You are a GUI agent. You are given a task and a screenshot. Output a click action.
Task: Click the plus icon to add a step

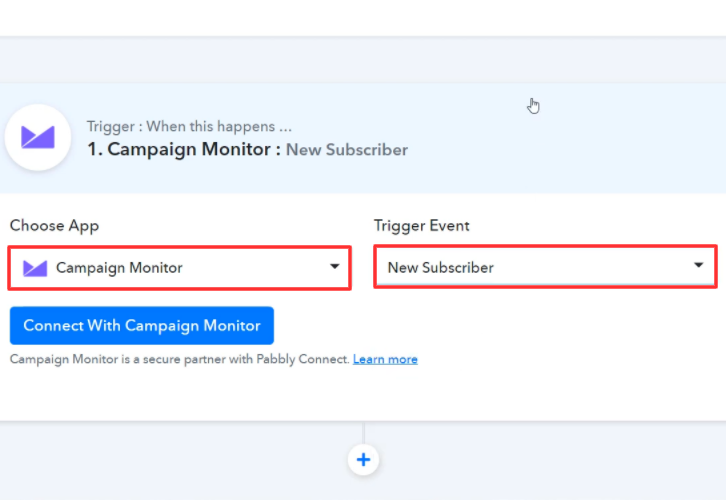pos(363,460)
